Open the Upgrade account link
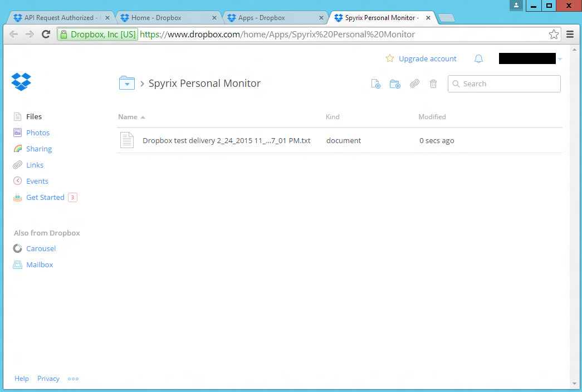This screenshot has width=582, height=392. 428,58
